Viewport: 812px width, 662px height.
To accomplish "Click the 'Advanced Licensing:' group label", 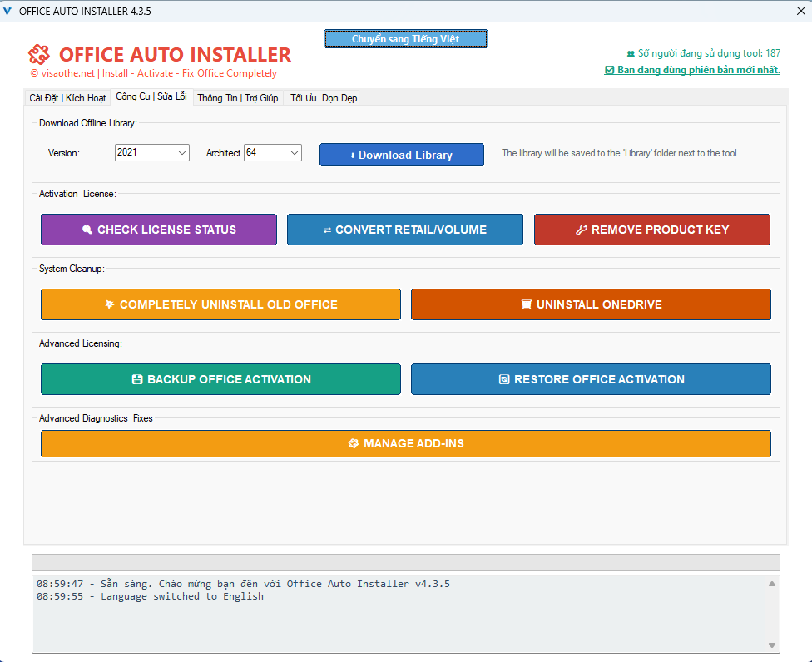I will tap(81, 343).
